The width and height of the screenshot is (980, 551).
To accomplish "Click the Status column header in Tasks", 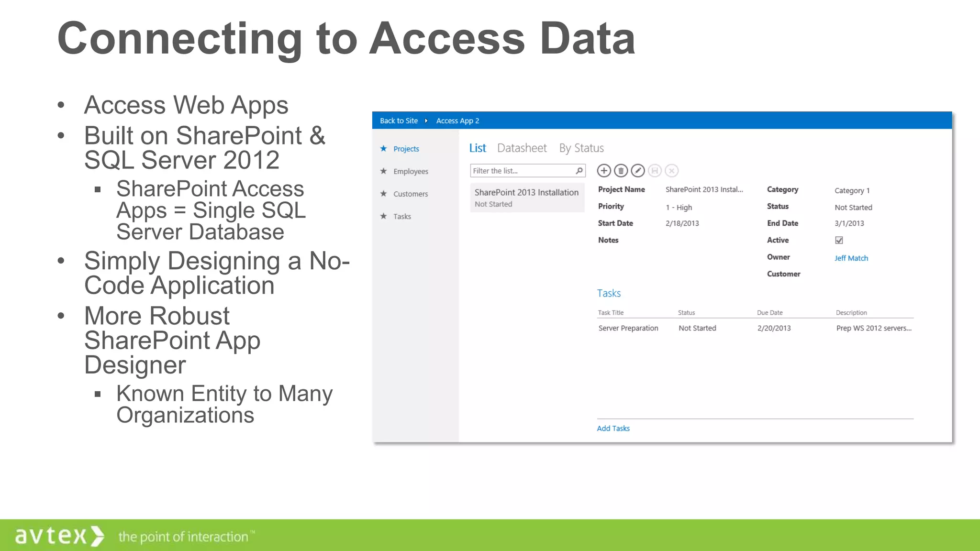I will (686, 312).
